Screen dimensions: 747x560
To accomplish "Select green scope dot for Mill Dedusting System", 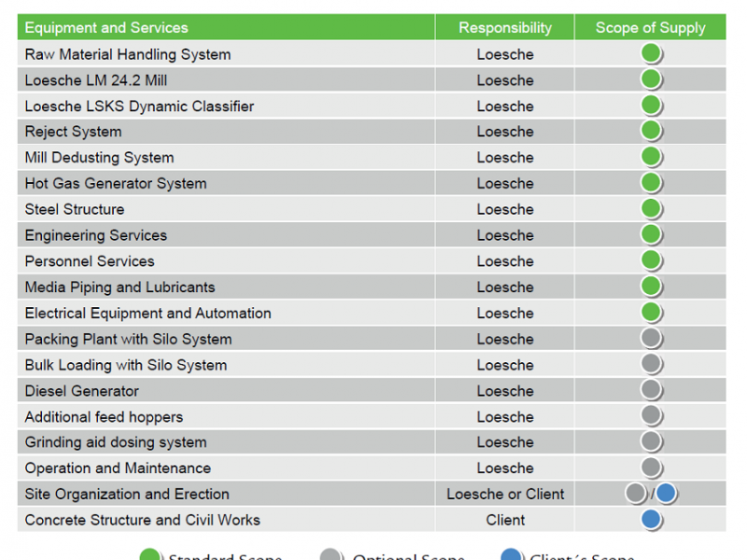I will click(651, 157).
